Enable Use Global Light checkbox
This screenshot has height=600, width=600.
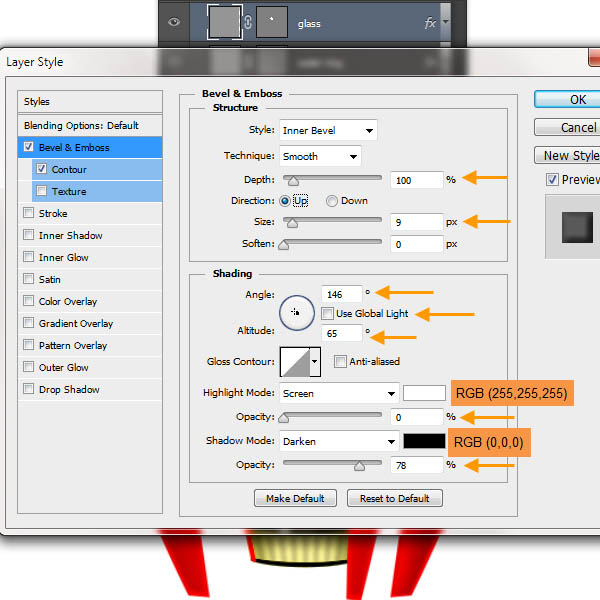click(328, 314)
